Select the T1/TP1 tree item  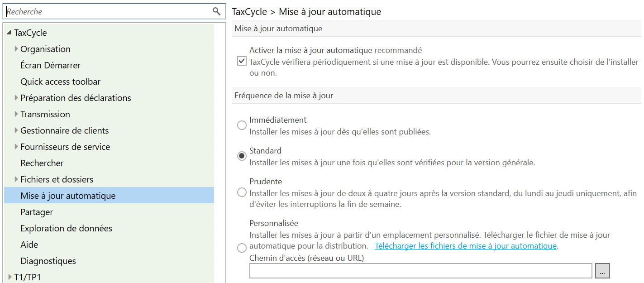(28, 277)
